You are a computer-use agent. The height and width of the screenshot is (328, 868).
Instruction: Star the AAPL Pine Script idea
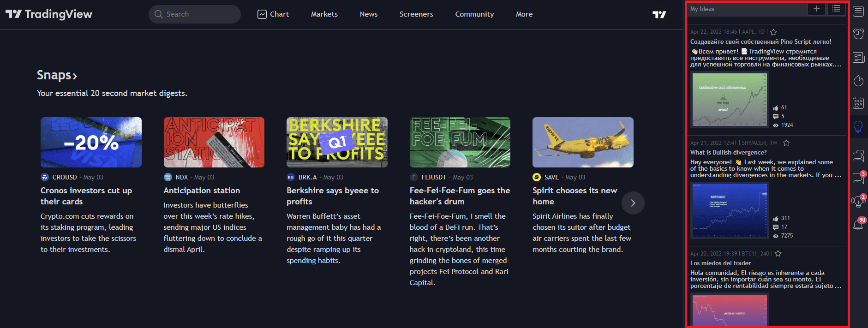click(x=774, y=32)
